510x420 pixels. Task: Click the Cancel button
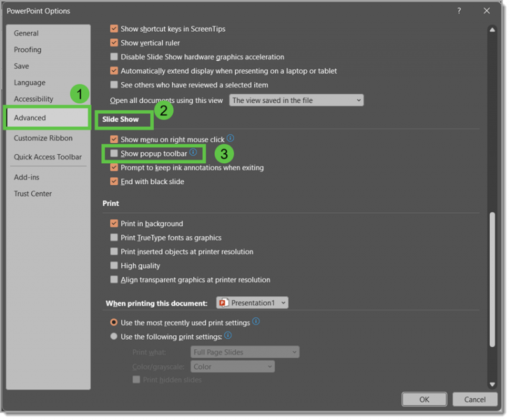click(x=475, y=399)
